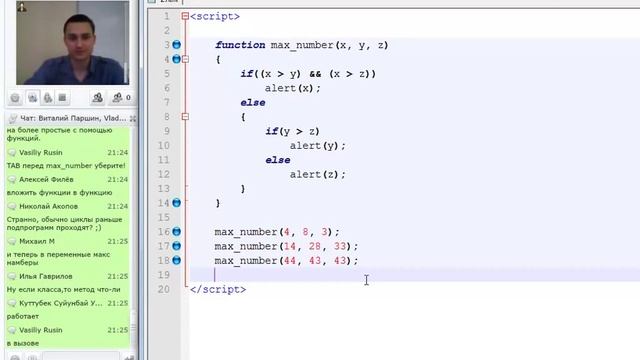Viewport: 640px width, 360px height.
Task: Open the participants list icon without a count
Action: tap(98, 98)
